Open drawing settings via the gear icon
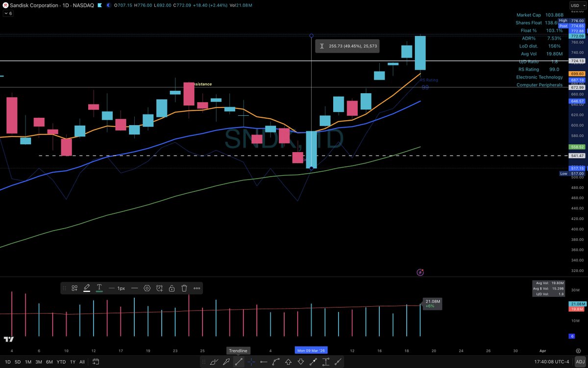Viewport: 588px width, 368px height. coord(147,288)
